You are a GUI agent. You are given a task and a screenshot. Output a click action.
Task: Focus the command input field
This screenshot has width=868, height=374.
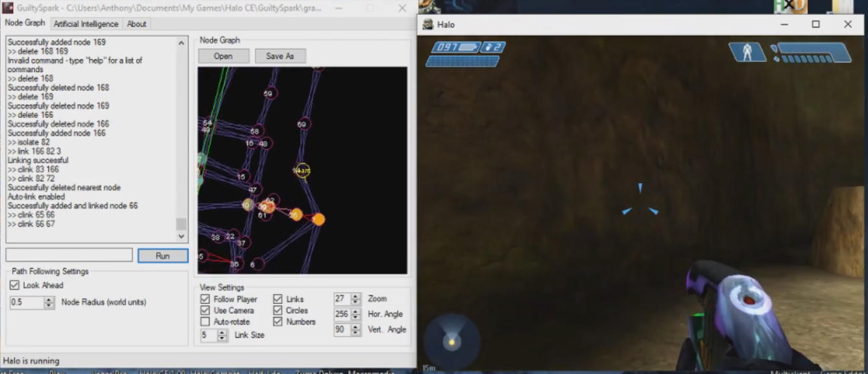point(69,255)
